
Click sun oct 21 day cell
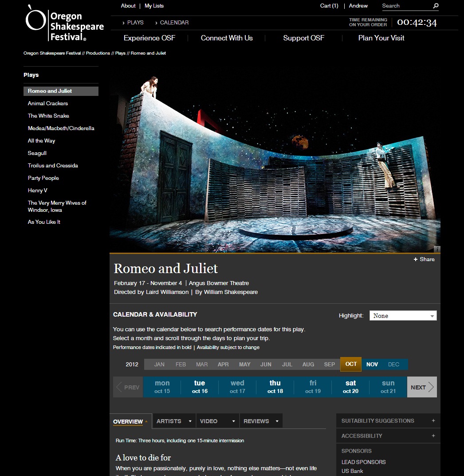coord(388,387)
